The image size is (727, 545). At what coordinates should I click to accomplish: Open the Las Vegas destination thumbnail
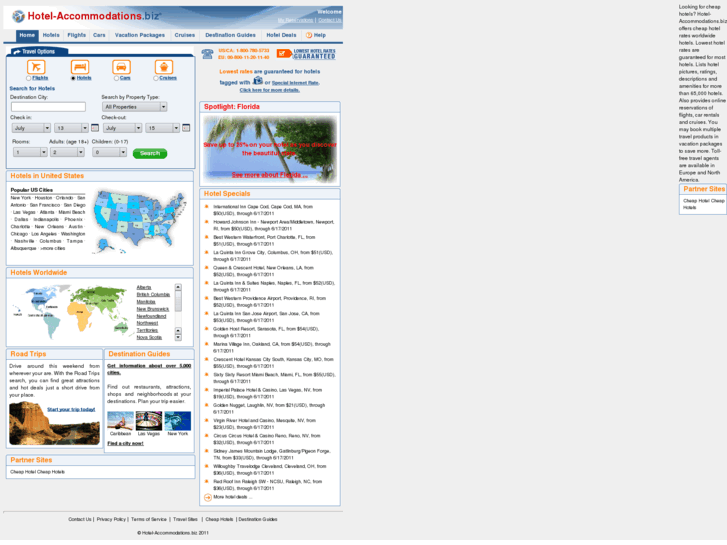pyautogui.click(x=149, y=421)
